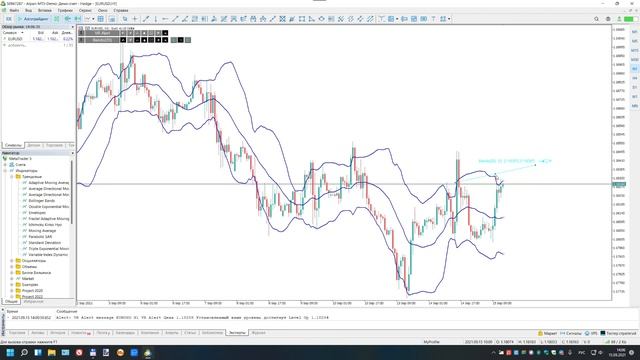Open the search magnifier in top toolbar

pyautogui.click(x=596, y=19)
